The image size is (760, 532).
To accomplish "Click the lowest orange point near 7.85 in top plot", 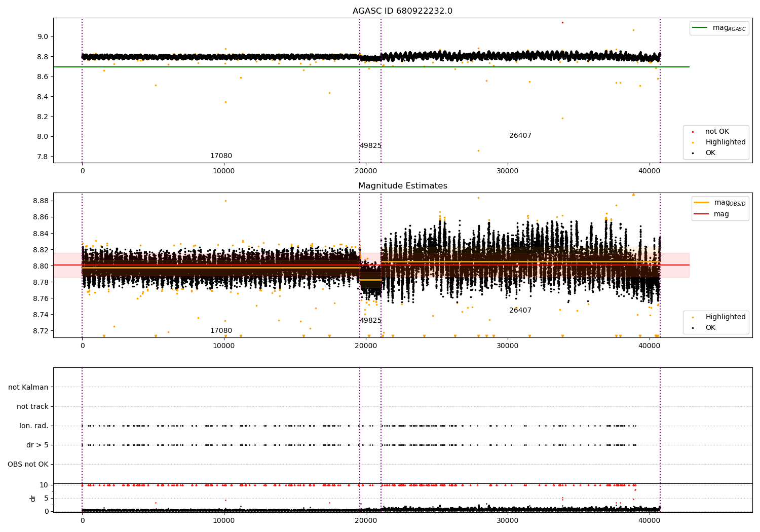I will click(x=478, y=150).
